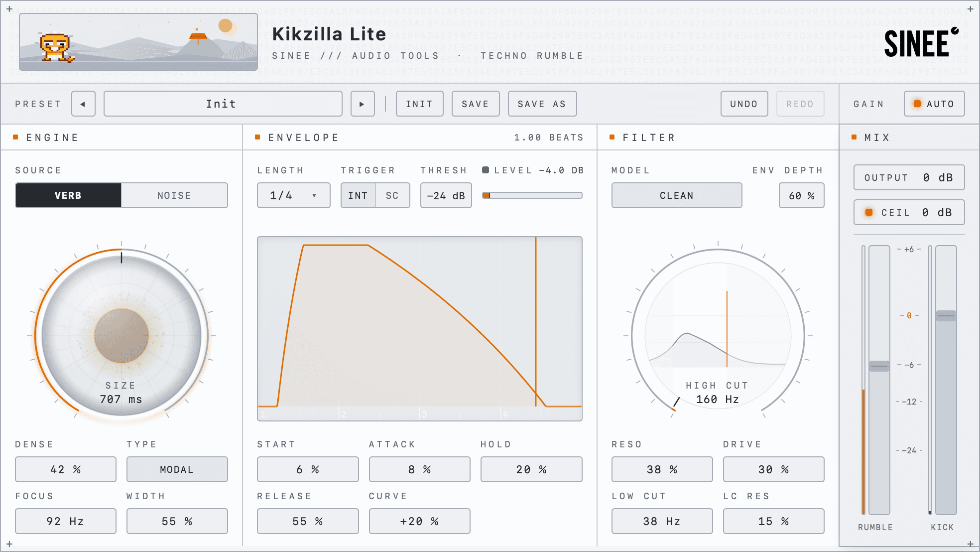Click the Attack 8 % field
The image size is (980, 552).
pyautogui.click(x=420, y=469)
